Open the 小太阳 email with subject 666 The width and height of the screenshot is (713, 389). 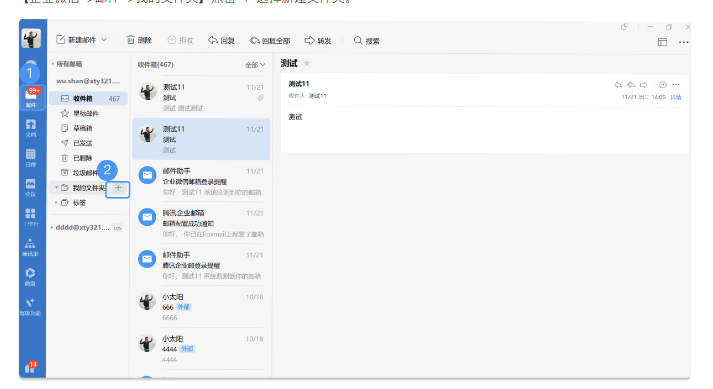point(201,307)
